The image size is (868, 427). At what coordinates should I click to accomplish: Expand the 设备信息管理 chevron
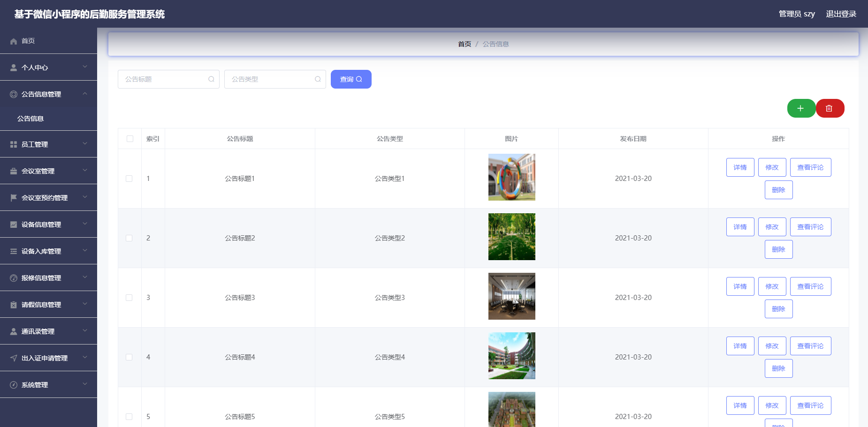(85, 224)
